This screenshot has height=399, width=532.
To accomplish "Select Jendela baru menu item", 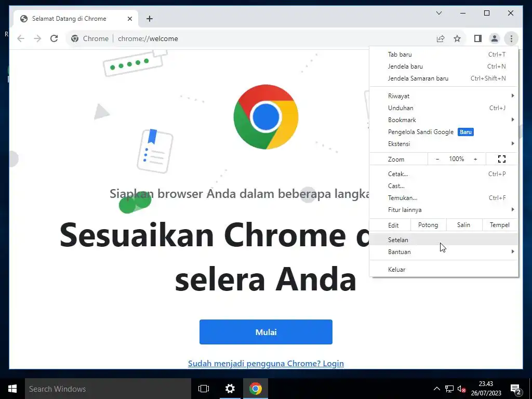I will (444, 66).
